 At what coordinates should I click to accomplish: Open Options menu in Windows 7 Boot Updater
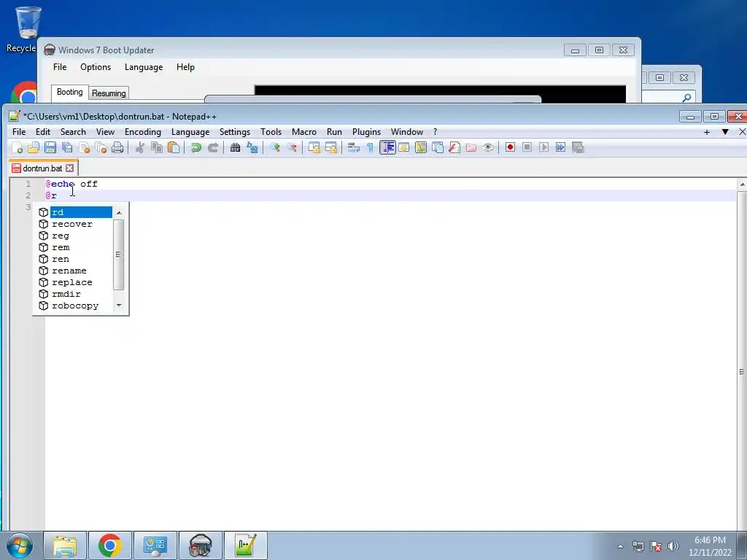click(x=96, y=67)
